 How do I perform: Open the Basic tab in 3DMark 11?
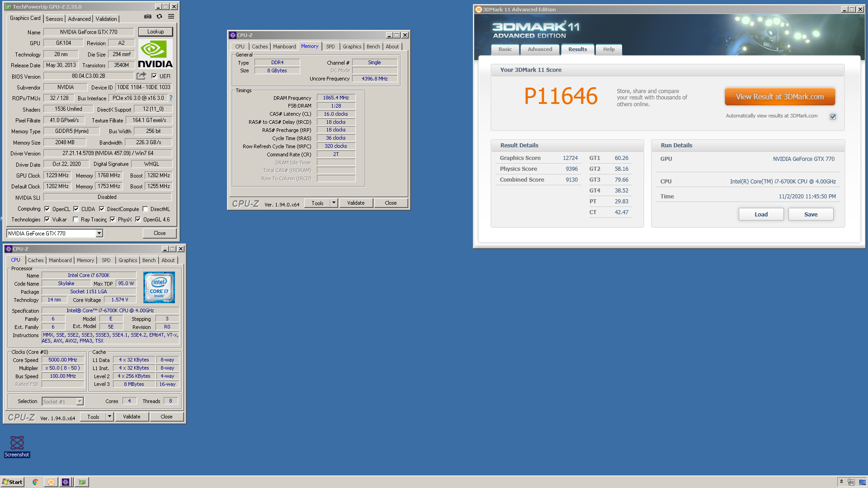tap(505, 49)
